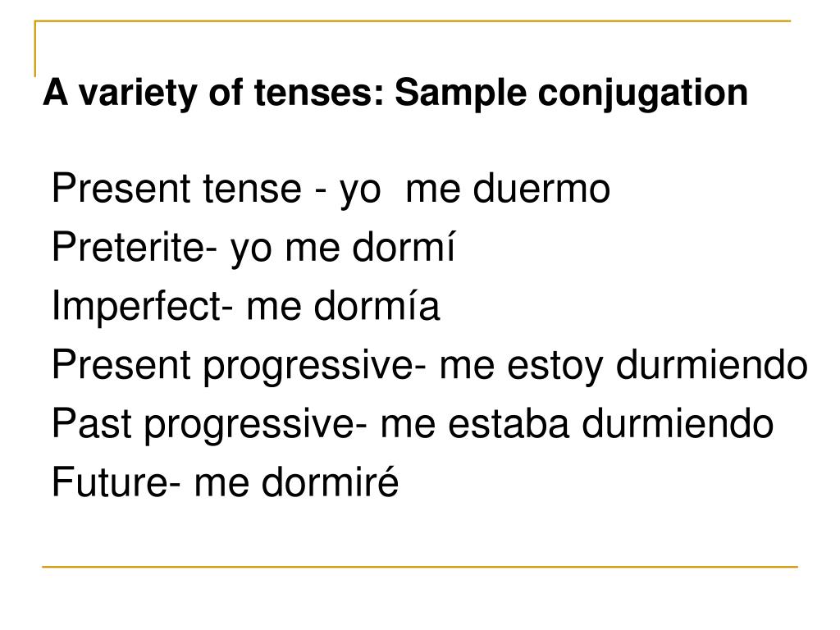Click the 'Imperfect' label
This screenshot has height=630, width=840.
[x=137, y=306]
